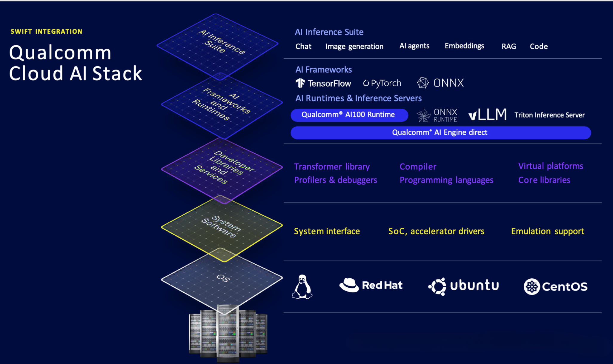This screenshot has height=364, width=613.
Task: Click the Linux Tux penguin logo
Action: tap(302, 286)
